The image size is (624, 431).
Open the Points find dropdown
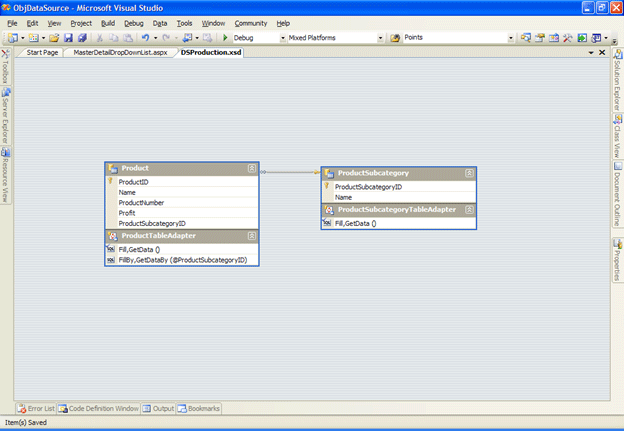point(511,38)
